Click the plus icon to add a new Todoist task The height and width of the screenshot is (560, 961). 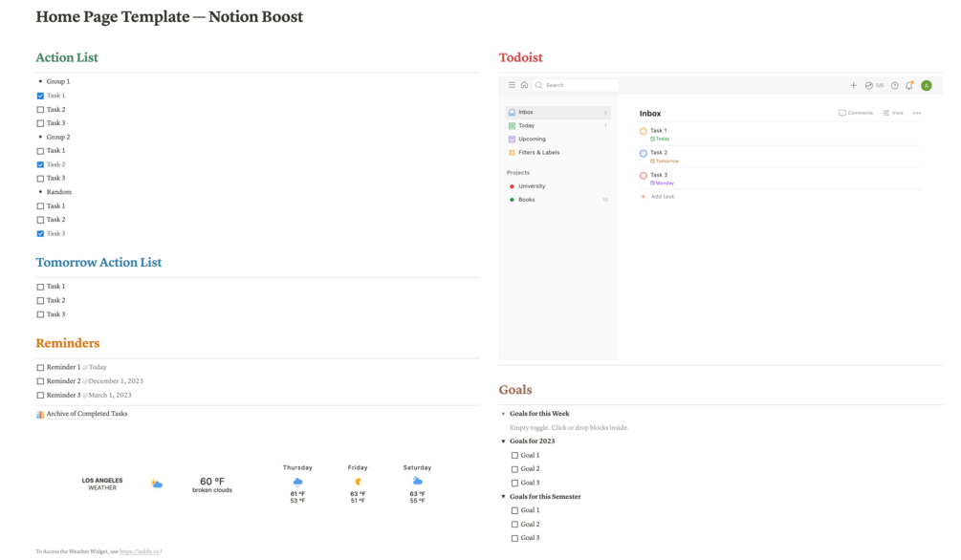pyautogui.click(x=854, y=85)
